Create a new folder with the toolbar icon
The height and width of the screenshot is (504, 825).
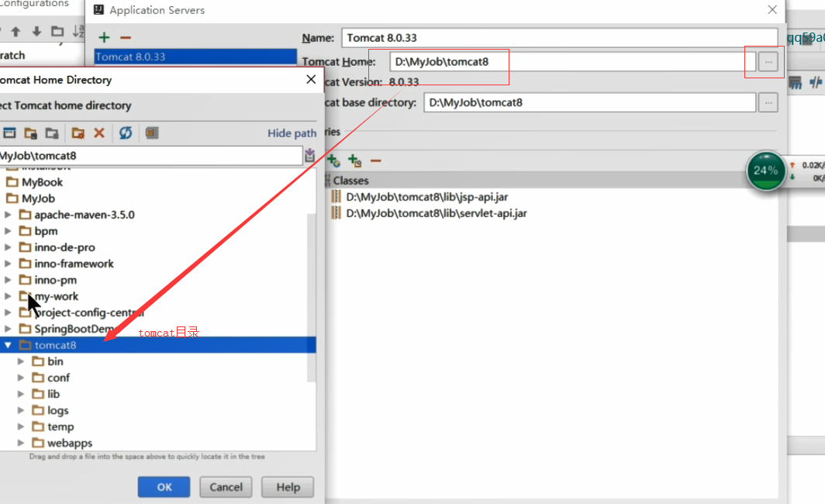click(x=78, y=133)
